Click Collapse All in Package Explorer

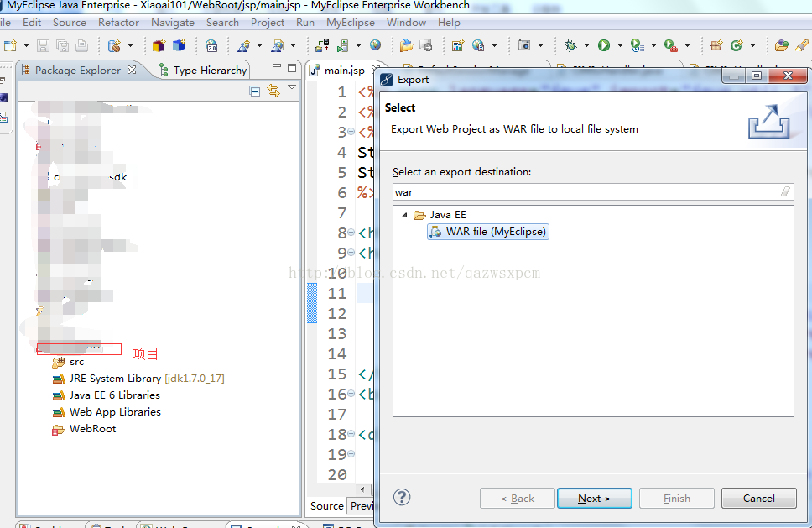pyautogui.click(x=255, y=91)
